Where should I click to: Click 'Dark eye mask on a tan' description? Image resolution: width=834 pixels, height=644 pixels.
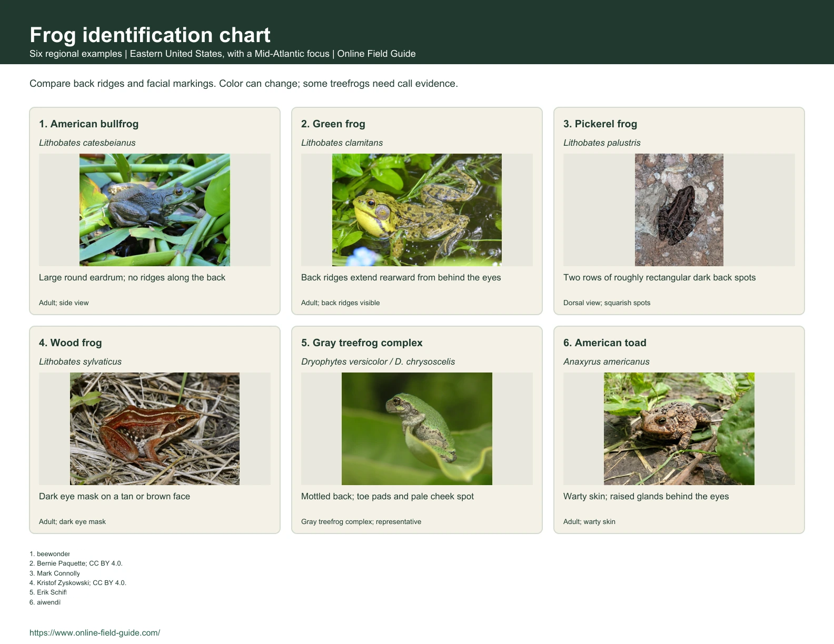[115, 497]
